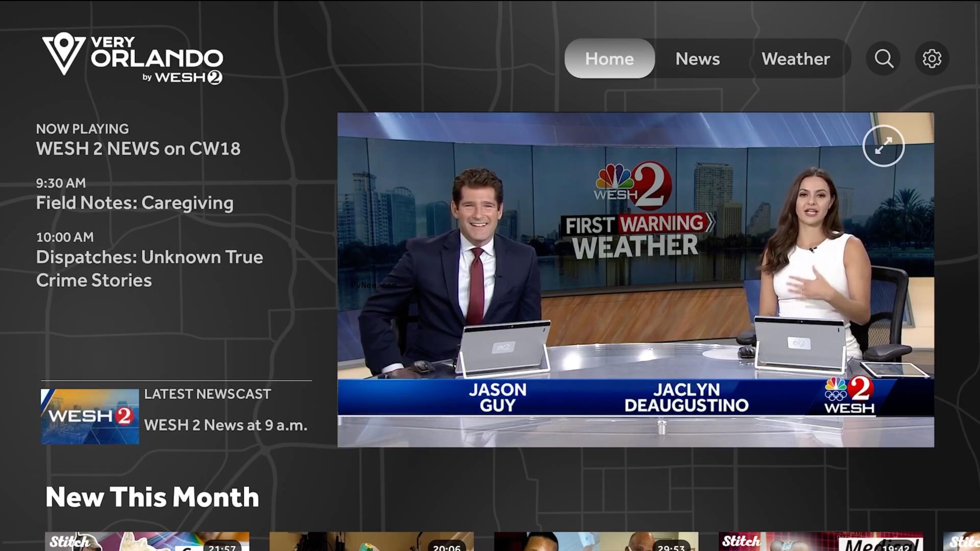This screenshot has width=980, height=551.
Task: Choose Dispatches: Unknown True Crime Stories
Action: pyautogui.click(x=150, y=268)
